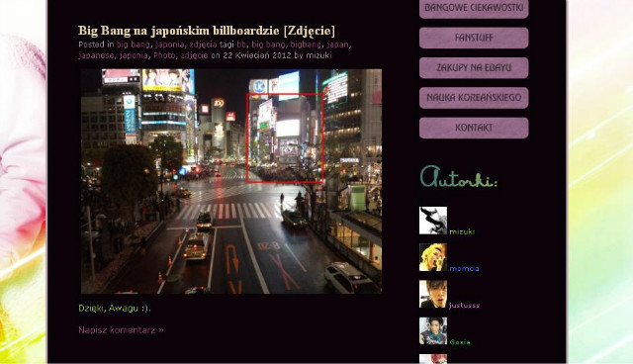Open author Goxia's profile name

coord(460,342)
